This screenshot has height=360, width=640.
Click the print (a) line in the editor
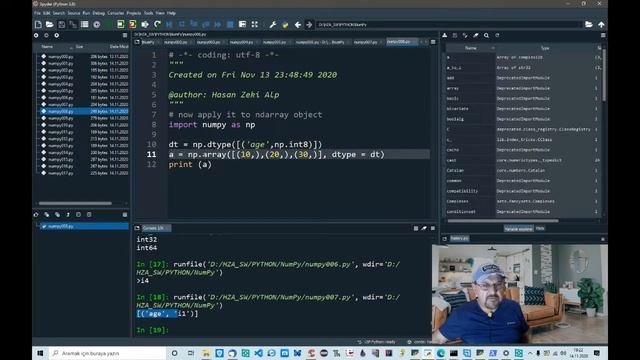coord(190,164)
